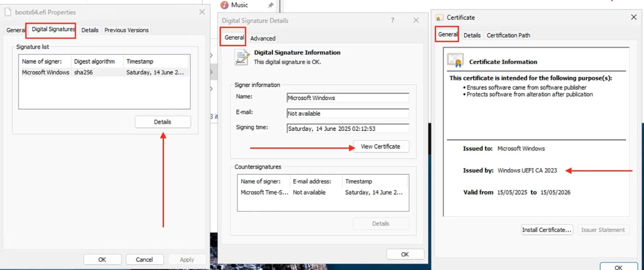The width and height of the screenshot is (644, 270).
Task: Click the sha256 digest cell
Action: (x=83, y=73)
